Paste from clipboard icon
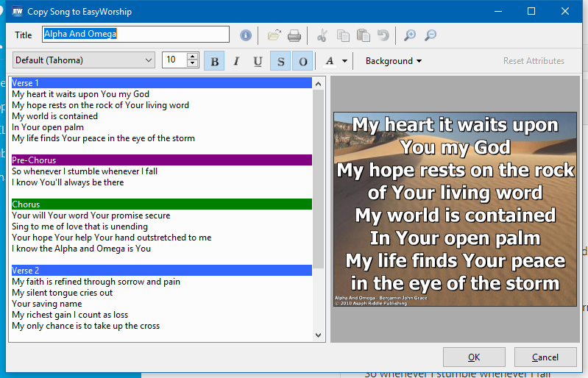This screenshot has width=588, height=378. 364,35
